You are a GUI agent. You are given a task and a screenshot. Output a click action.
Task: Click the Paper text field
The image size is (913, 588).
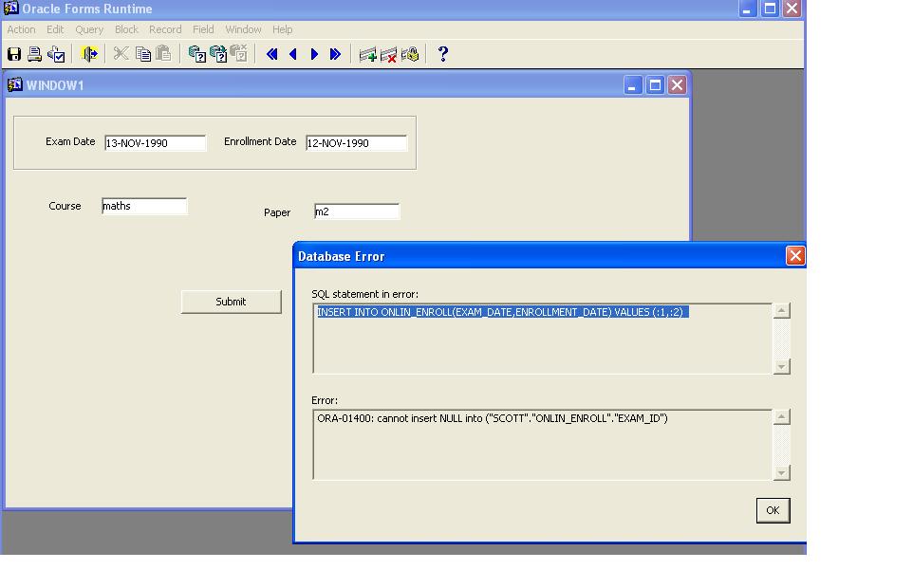(357, 211)
